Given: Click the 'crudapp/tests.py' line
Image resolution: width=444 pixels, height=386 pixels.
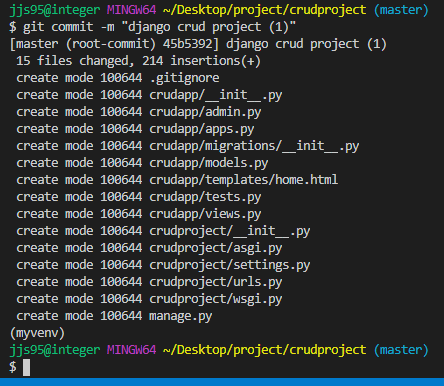Looking at the screenshot, I should (x=139, y=197).
